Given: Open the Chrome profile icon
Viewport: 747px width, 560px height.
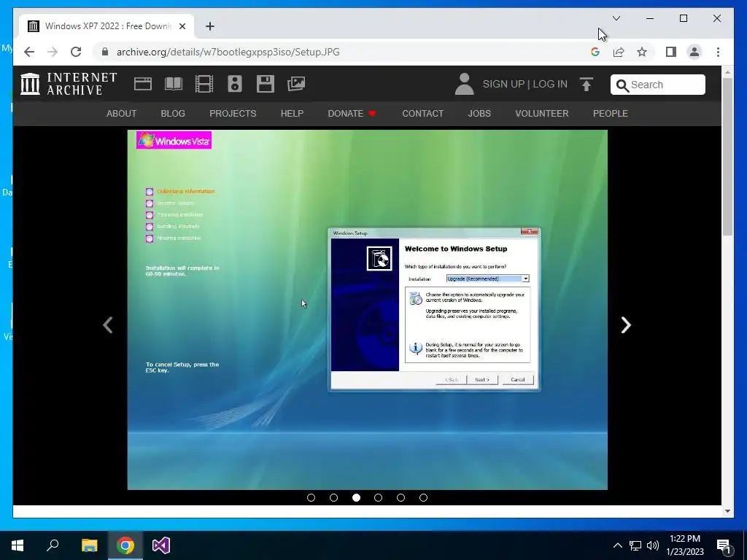Looking at the screenshot, I should (x=694, y=52).
